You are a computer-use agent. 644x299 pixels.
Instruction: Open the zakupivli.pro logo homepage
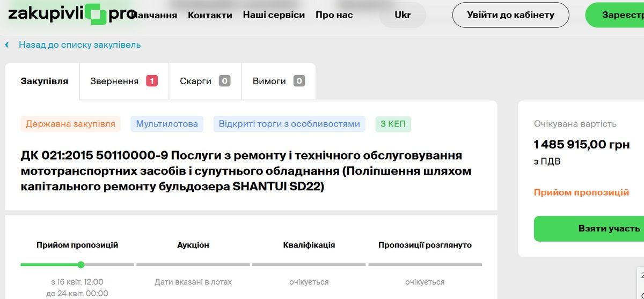[x=72, y=14]
